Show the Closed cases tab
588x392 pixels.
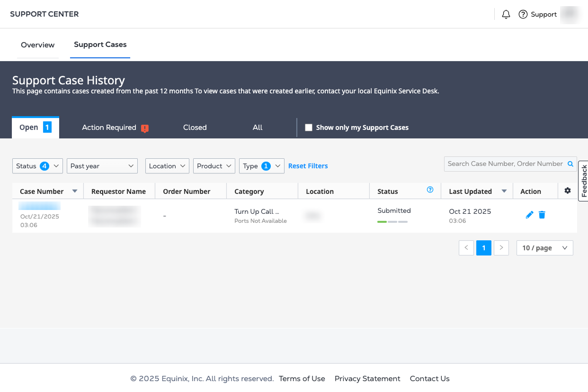click(x=195, y=128)
